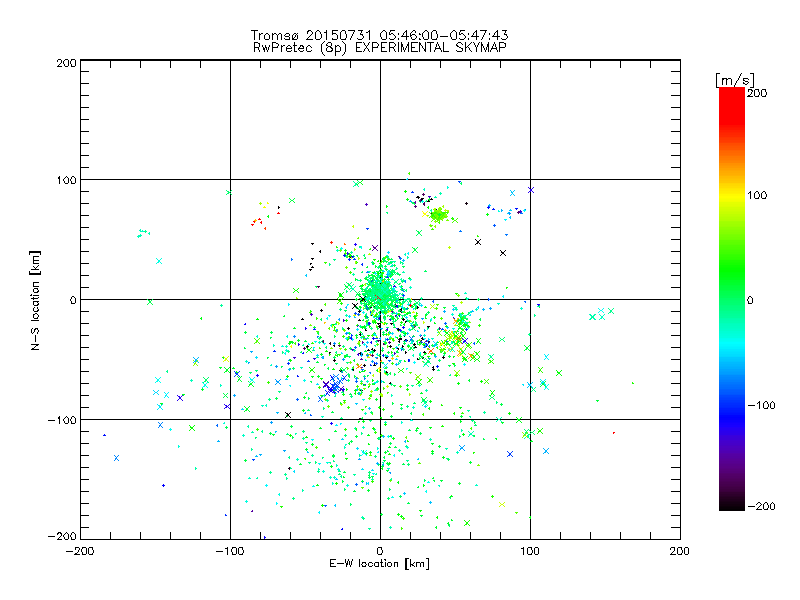This screenshot has width=800, height=600.
Task: Click the colorbar '-100' label
Action: 762,405
